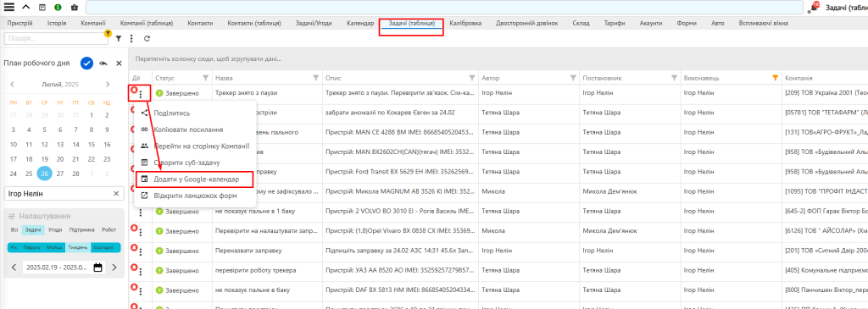The width and height of the screenshot is (868, 309).
Task: Click the long top address input bar
Action: click(x=444, y=7)
